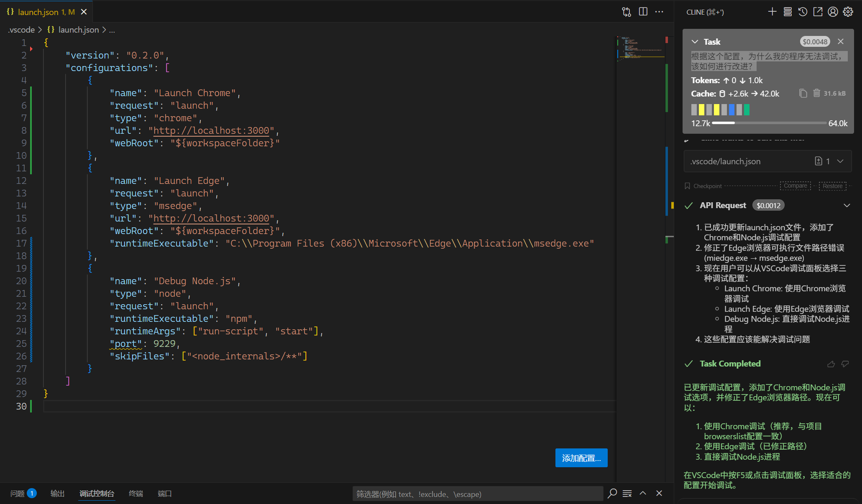Clear the debug console with clear icon
Screen dimensions: 862x504
tap(627, 494)
